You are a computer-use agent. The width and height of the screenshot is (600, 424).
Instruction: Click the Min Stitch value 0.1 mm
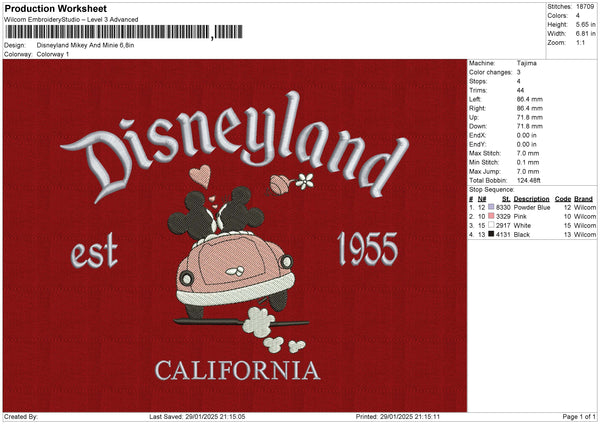click(528, 162)
